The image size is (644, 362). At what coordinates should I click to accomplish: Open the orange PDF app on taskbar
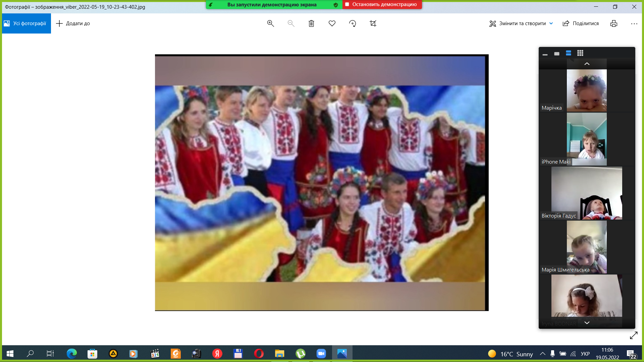click(176, 353)
